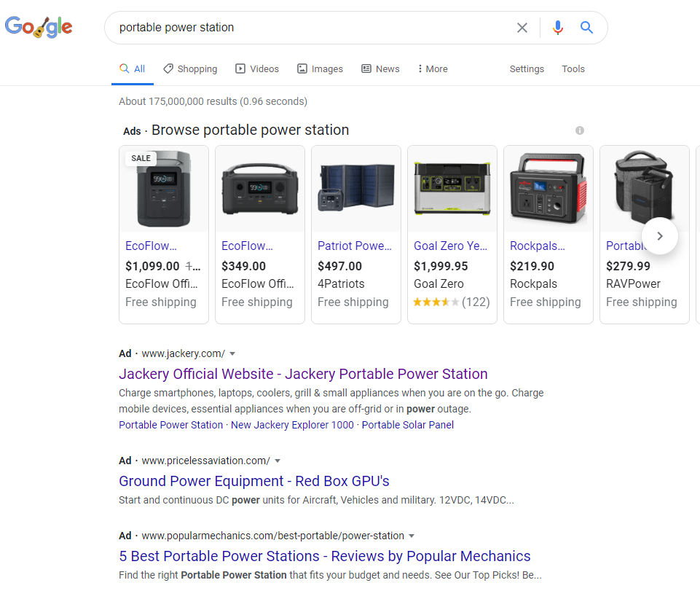Open the Jackery Official Website link
The image size is (700, 599).
[x=303, y=374]
